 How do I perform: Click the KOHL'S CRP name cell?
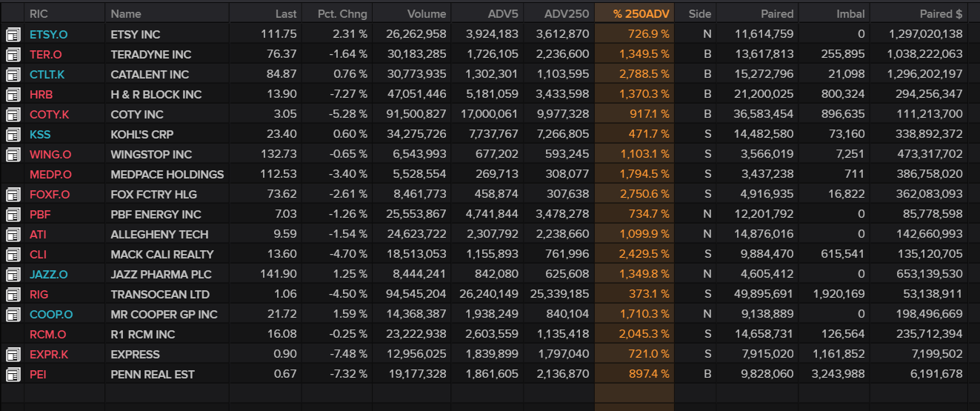(x=141, y=134)
